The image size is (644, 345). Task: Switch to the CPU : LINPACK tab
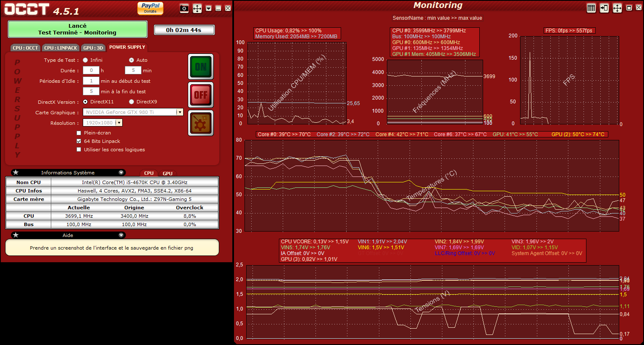coord(60,48)
